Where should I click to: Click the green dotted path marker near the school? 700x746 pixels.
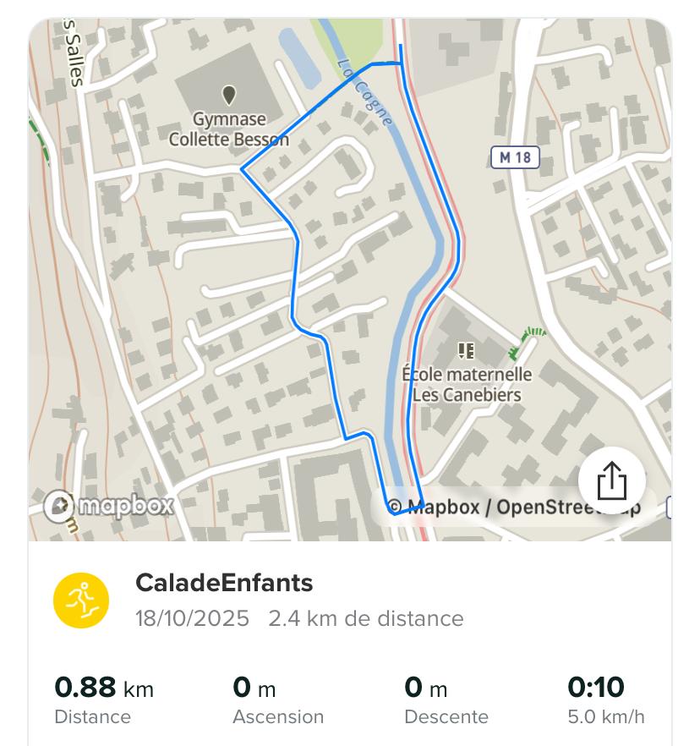[527, 341]
